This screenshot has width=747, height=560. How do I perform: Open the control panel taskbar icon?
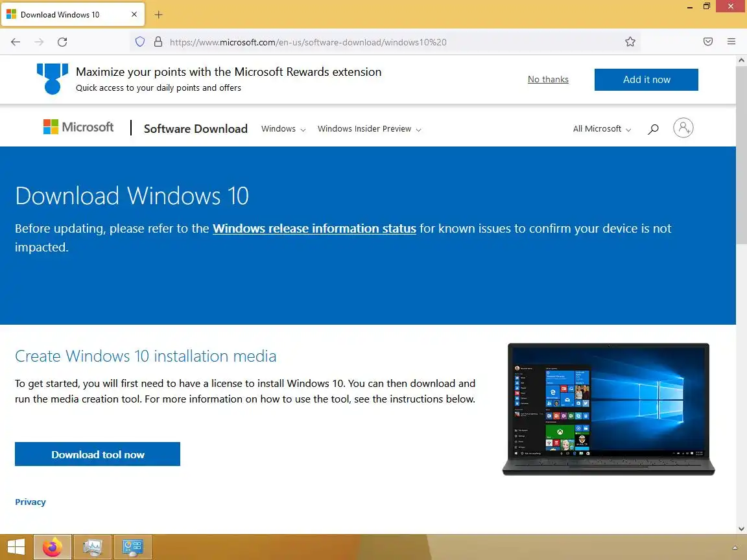click(x=132, y=546)
